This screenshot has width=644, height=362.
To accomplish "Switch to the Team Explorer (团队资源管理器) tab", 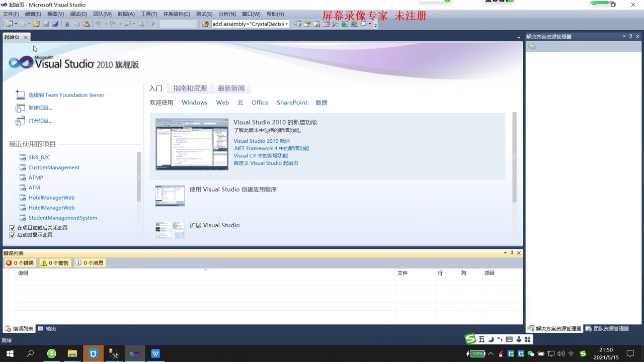I will pos(607,328).
